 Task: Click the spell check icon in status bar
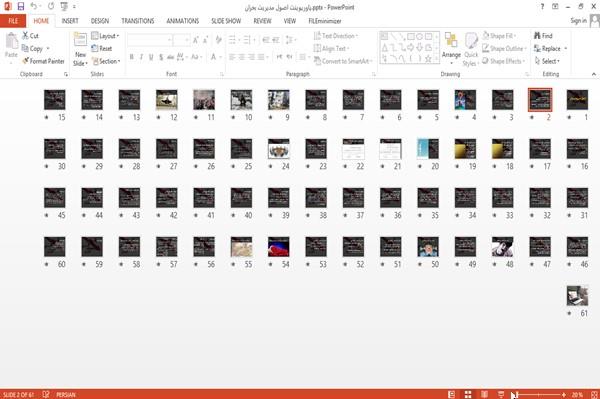(46, 394)
